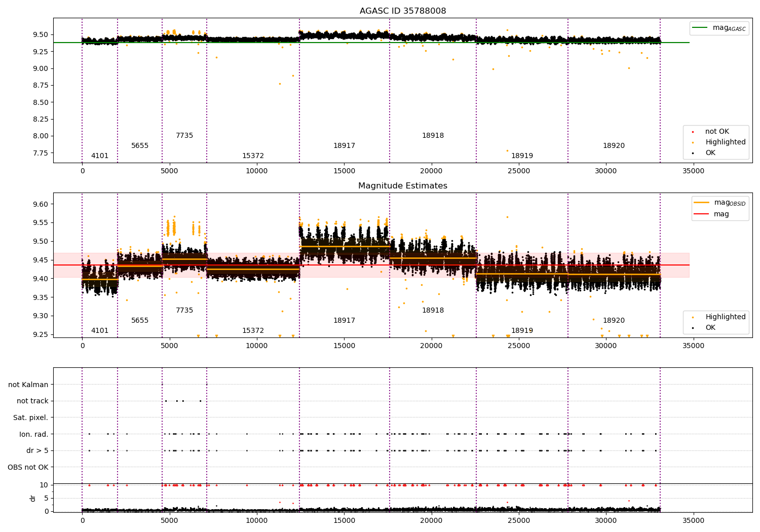The image size is (760, 532).
Task: Click the 25000 x-axis tick of Magnitude Estimates plot
Action: coord(519,346)
